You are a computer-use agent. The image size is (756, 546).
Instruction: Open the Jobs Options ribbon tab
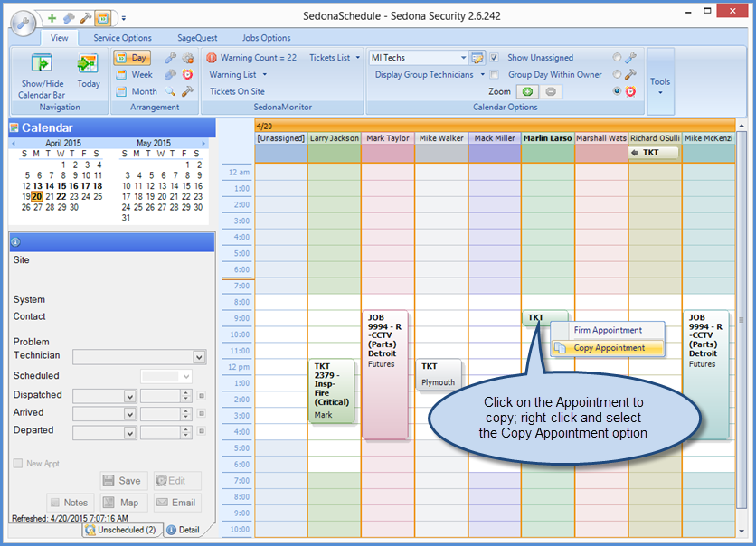[266, 38]
